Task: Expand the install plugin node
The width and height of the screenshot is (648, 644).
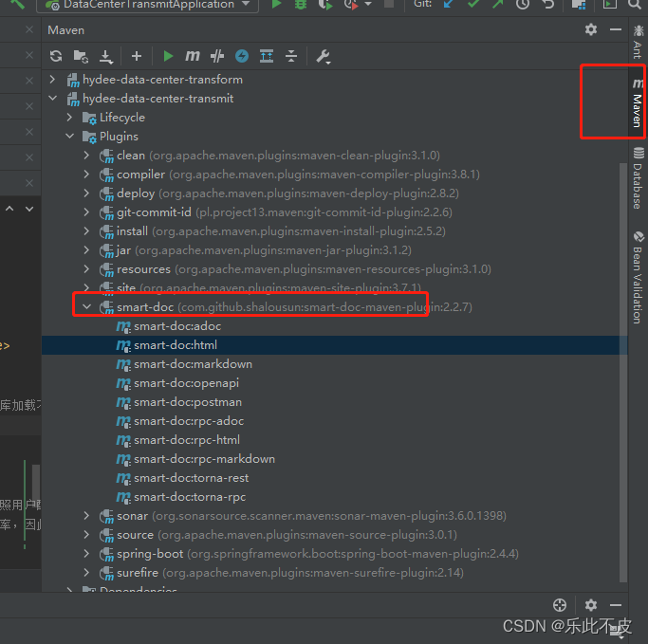Action: click(86, 230)
